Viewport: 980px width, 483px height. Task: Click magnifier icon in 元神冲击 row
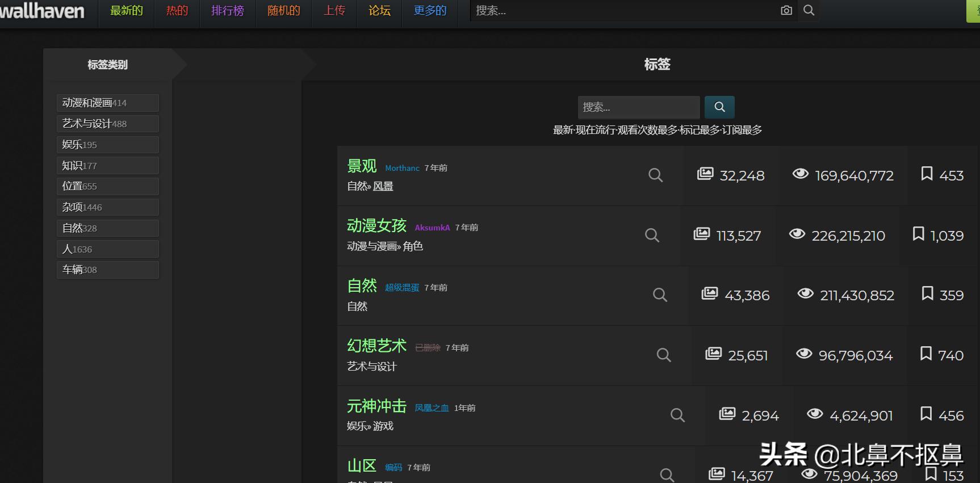(x=677, y=415)
